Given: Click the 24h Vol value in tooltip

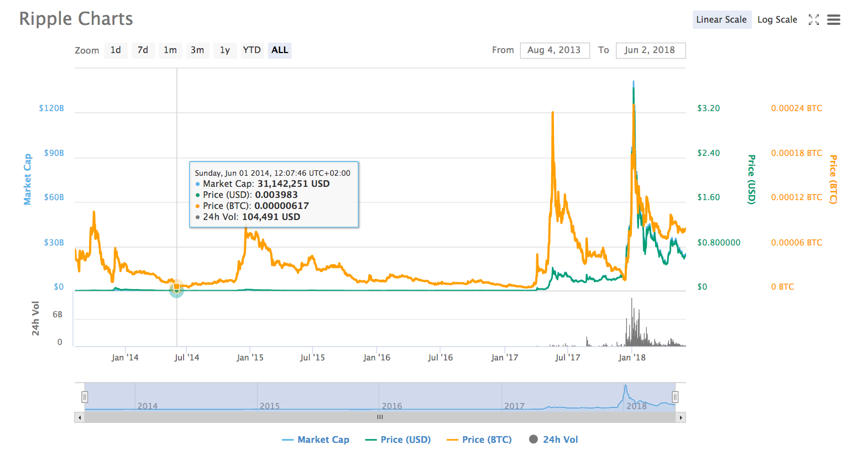Looking at the screenshot, I should click(x=271, y=217).
